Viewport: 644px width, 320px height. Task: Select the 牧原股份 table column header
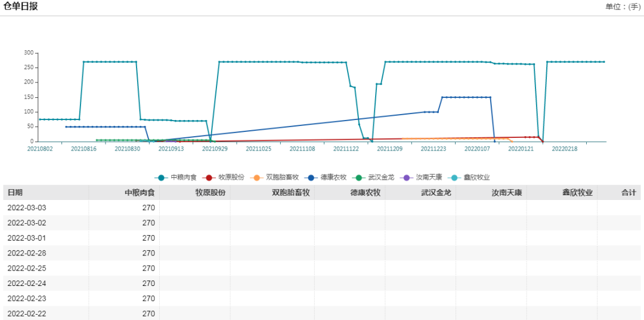210,193
